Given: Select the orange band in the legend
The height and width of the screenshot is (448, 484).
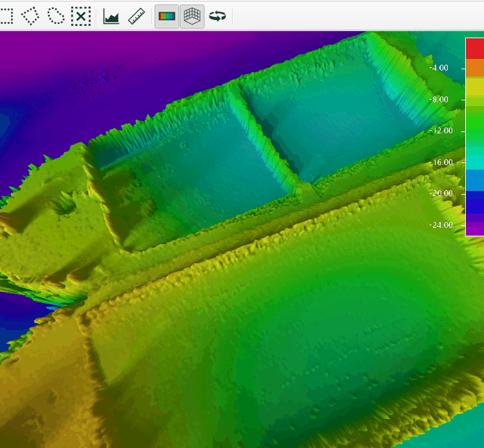Looking at the screenshot, I should coord(474,68).
